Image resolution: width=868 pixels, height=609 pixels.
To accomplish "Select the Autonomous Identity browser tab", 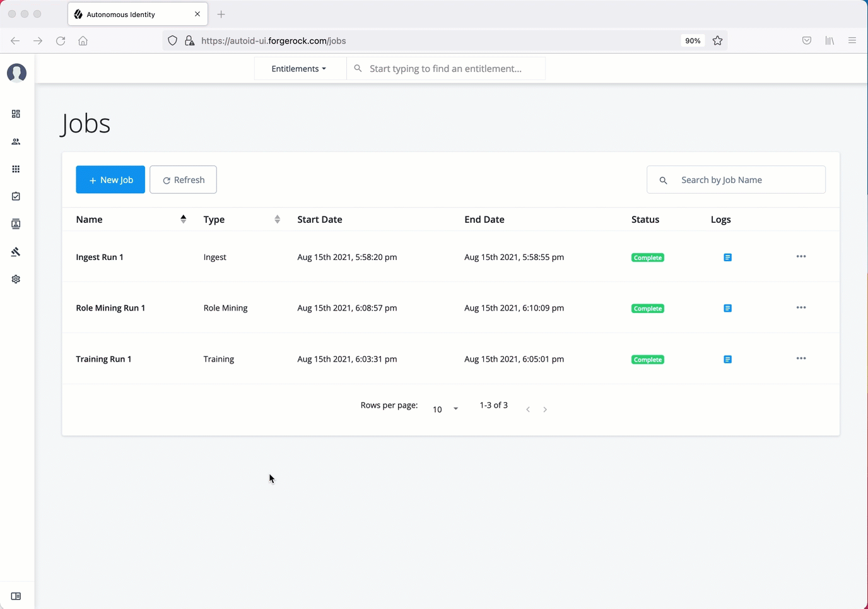I will [129, 15].
